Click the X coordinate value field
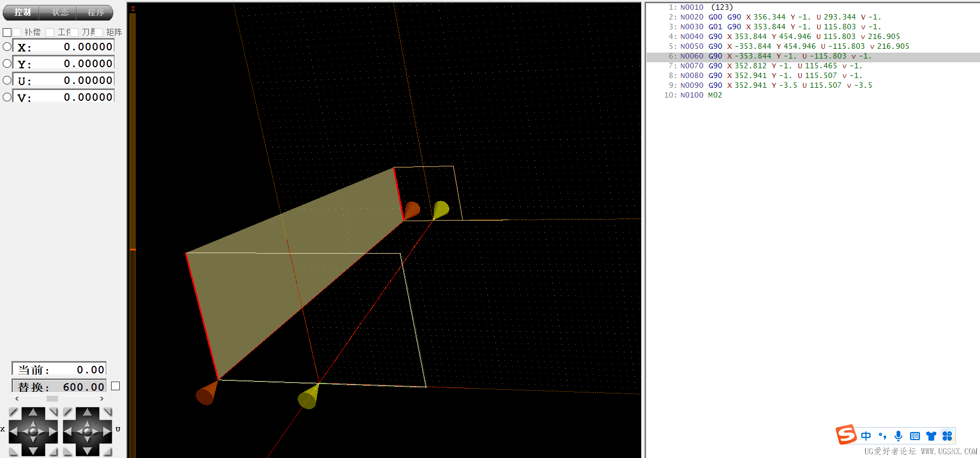 pyautogui.click(x=63, y=47)
